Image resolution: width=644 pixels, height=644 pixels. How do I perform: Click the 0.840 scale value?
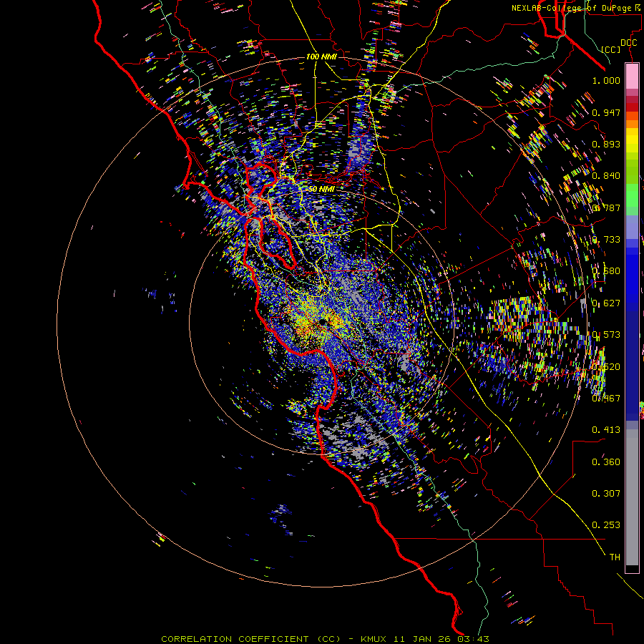pos(606,176)
